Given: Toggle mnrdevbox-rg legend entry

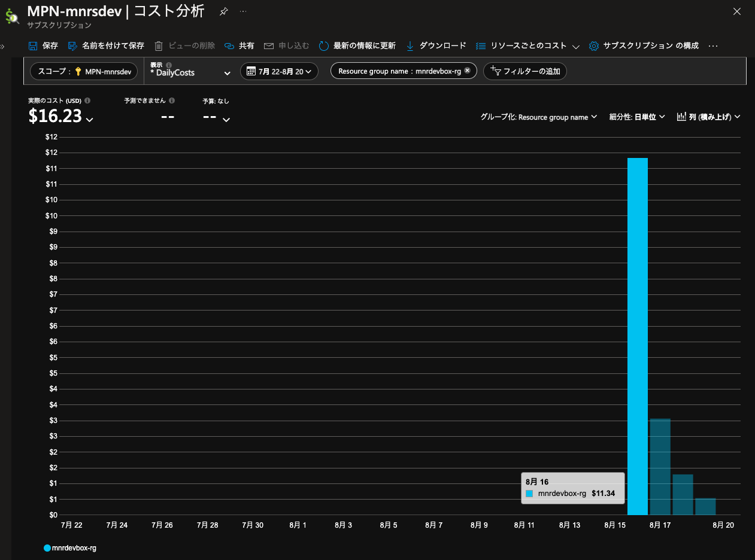Looking at the screenshot, I should [71, 547].
